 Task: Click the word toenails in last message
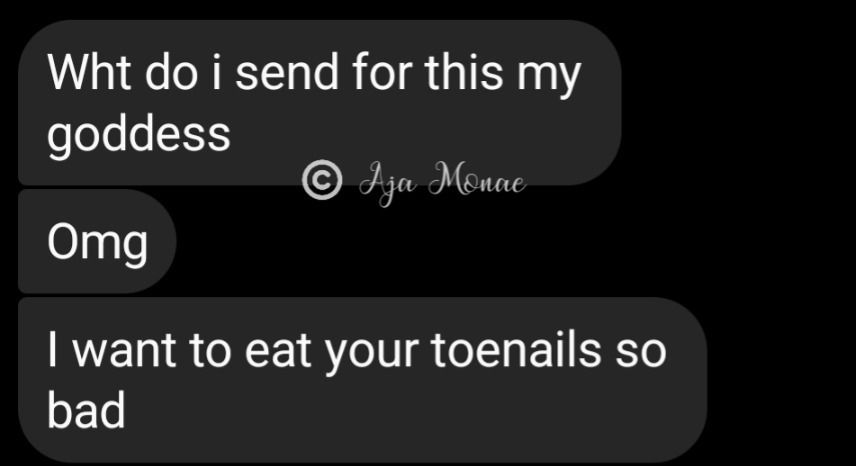click(516, 349)
